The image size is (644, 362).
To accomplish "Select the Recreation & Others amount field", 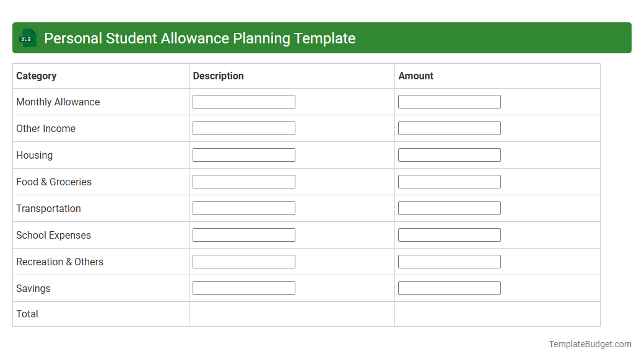I will click(449, 261).
